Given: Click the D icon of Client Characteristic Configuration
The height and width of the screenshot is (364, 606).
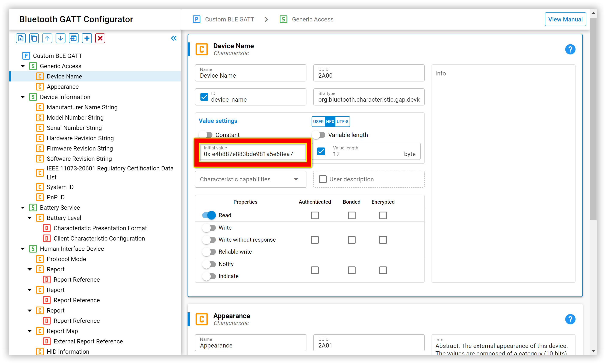Looking at the screenshot, I should [47, 238].
